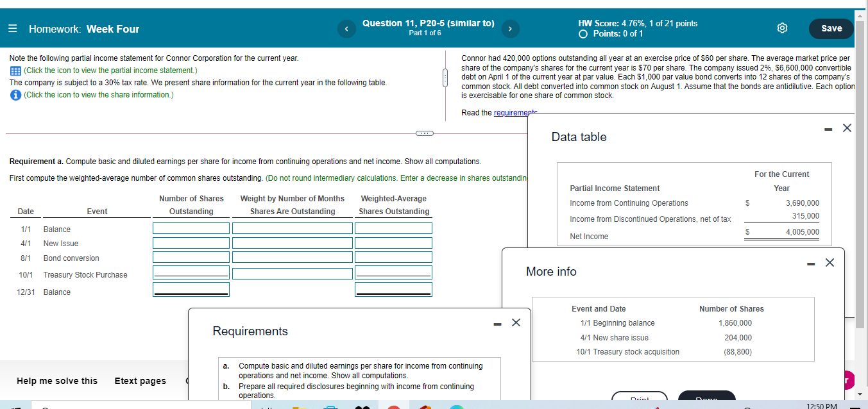Click the '10/1 Treasury stock acquisition' row label
The image size is (868, 409).
pyautogui.click(x=627, y=352)
